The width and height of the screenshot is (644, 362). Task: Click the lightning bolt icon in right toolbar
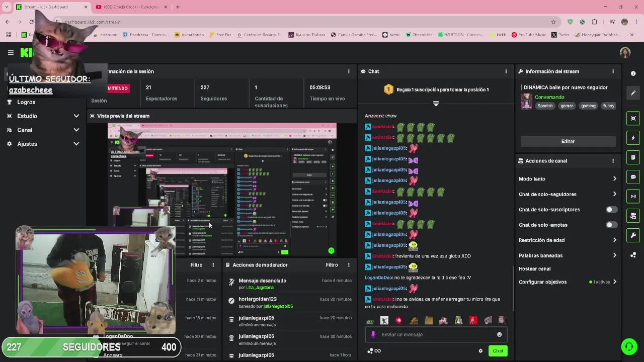coord(633,138)
